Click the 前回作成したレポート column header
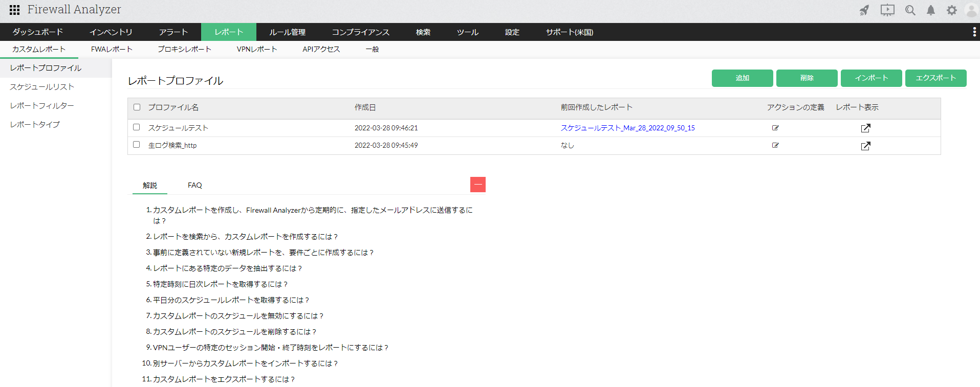Screen dimensions: 980x387 tap(597, 107)
